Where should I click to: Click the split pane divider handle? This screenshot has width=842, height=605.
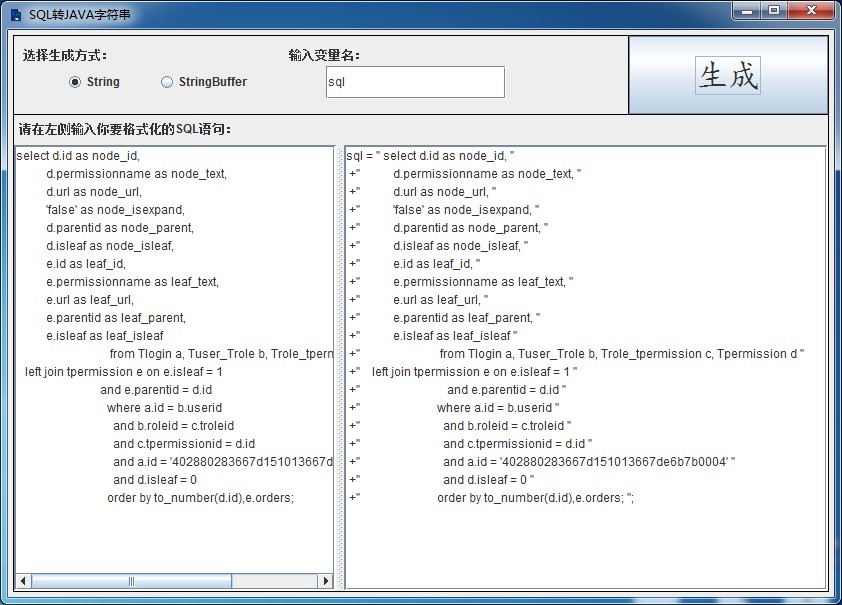[x=339, y=368]
